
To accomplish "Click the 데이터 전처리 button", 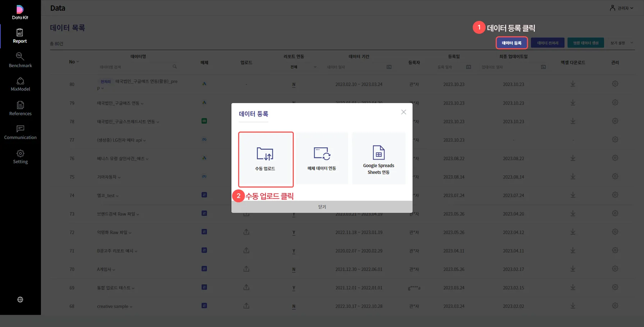I will click(x=547, y=43).
